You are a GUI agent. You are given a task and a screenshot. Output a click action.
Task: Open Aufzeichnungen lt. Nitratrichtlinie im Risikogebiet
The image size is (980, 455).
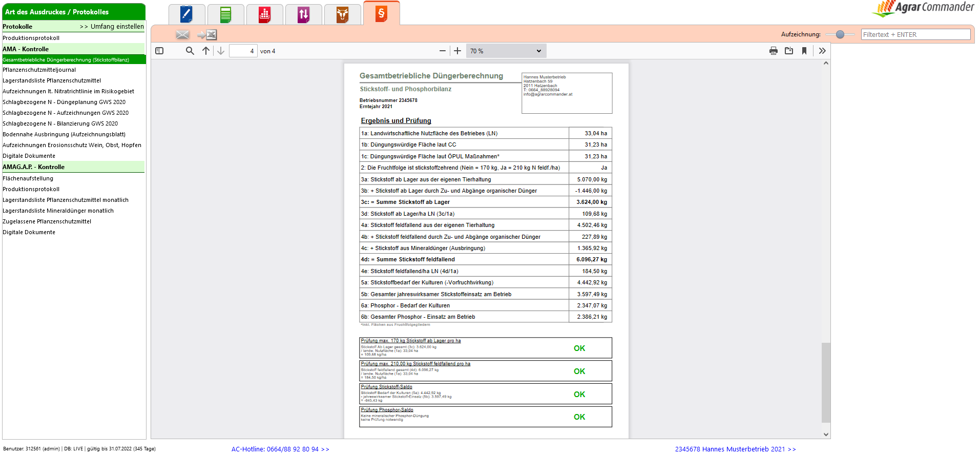68,91
